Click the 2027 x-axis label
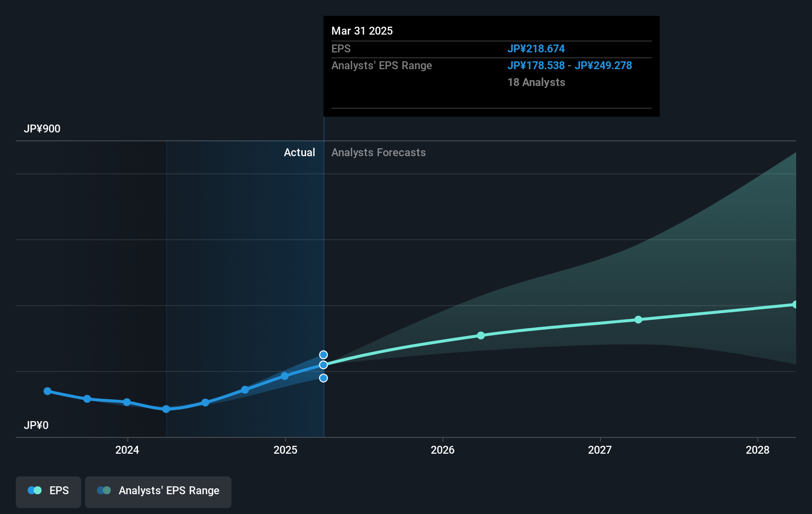Screen dimensions: 812x514 600,450
